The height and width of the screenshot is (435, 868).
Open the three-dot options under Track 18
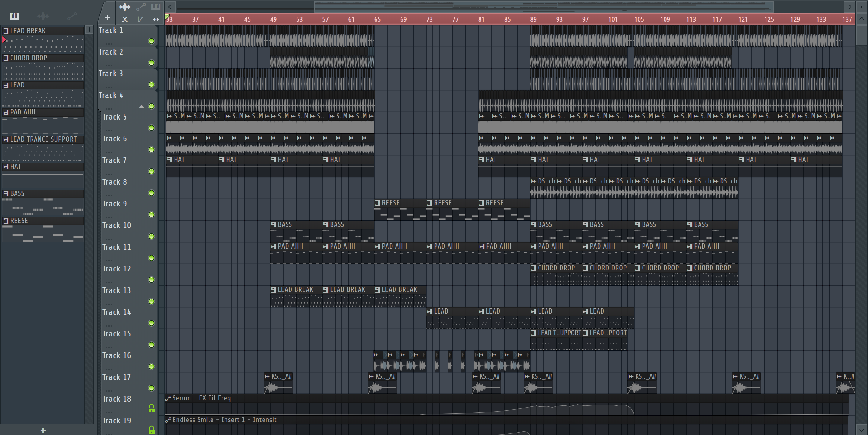(109, 412)
